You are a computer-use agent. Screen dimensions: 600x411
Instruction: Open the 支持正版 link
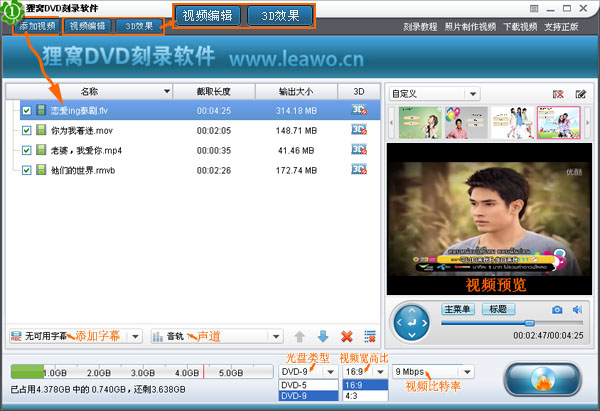(x=561, y=27)
